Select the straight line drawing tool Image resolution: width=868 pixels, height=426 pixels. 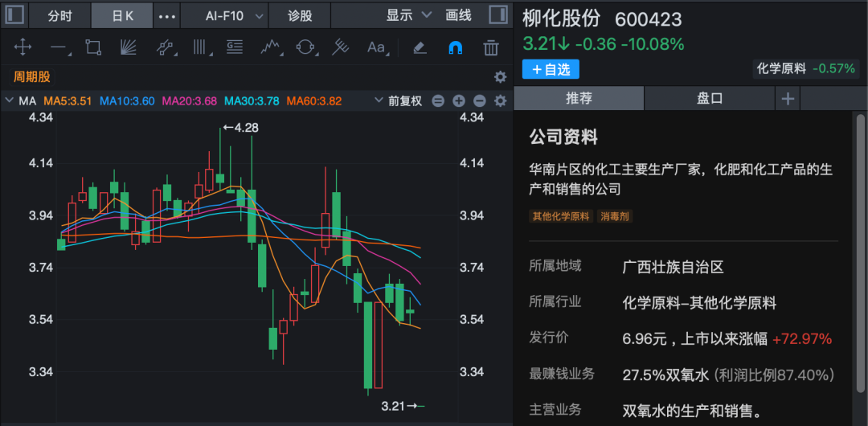point(58,47)
